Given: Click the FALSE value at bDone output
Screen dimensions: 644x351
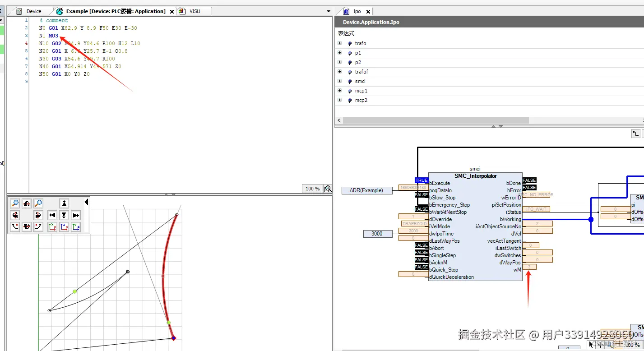Looking at the screenshot, I should point(529,180).
